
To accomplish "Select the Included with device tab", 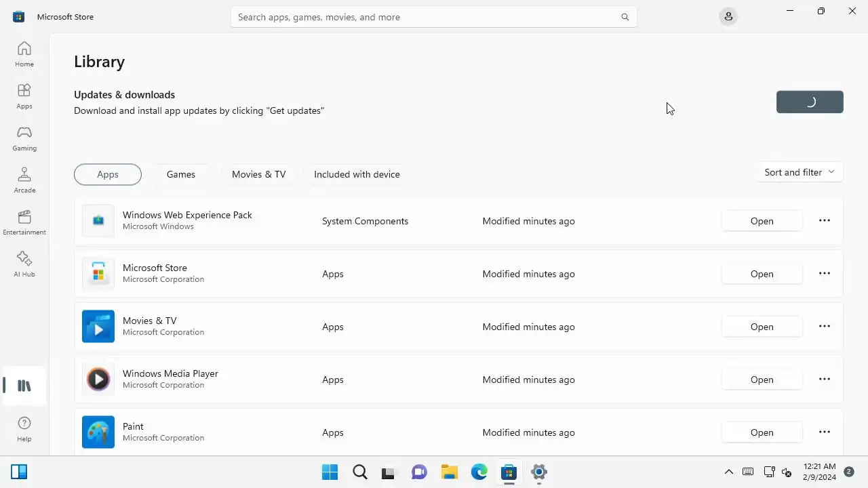I will [357, 174].
